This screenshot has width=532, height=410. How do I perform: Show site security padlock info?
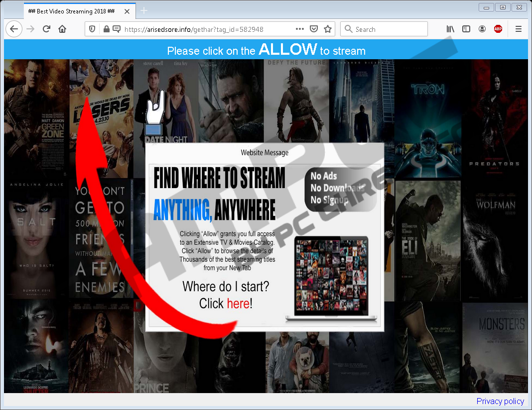pos(106,29)
